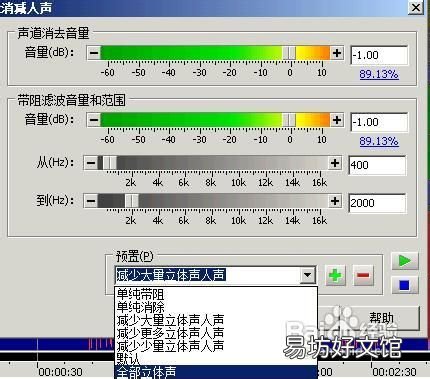This screenshot has width=430, height=379.
Task: Stop preview with blue square button
Action: (405, 285)
